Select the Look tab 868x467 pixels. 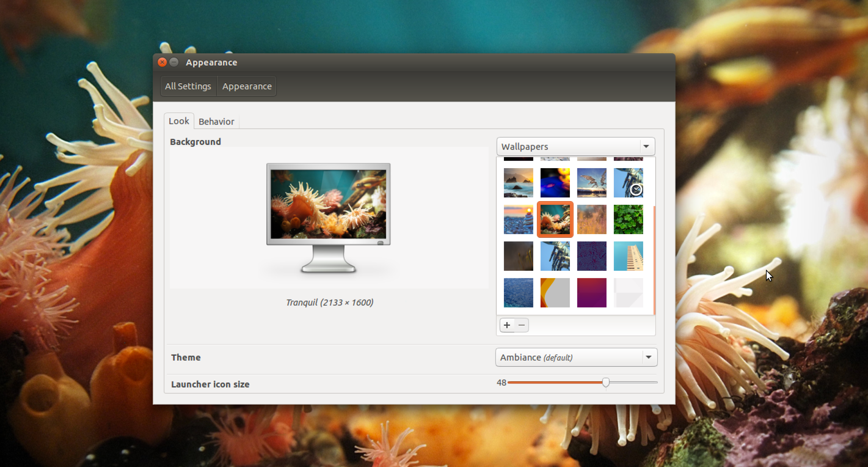(179, 121)
